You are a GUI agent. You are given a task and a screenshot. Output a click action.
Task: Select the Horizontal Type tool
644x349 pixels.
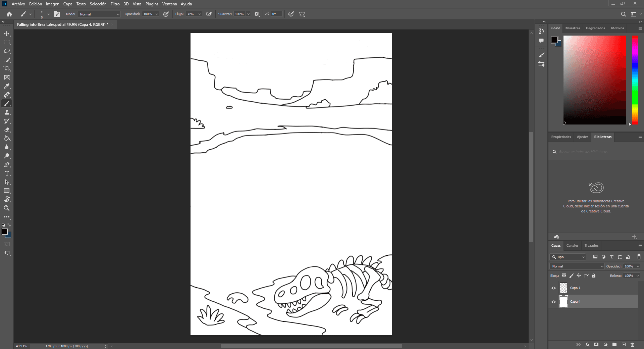click(x=7, y=173)
